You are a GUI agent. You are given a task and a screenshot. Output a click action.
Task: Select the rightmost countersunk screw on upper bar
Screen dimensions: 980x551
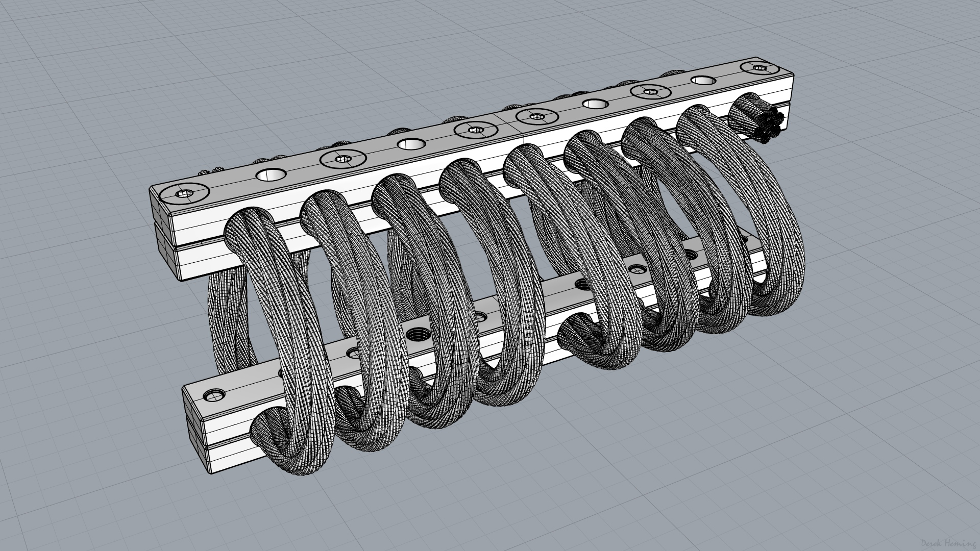759,67
